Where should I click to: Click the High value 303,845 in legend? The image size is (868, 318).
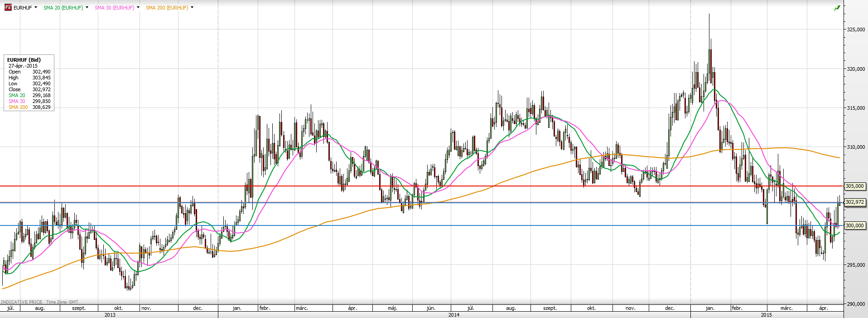pos(42,78)
